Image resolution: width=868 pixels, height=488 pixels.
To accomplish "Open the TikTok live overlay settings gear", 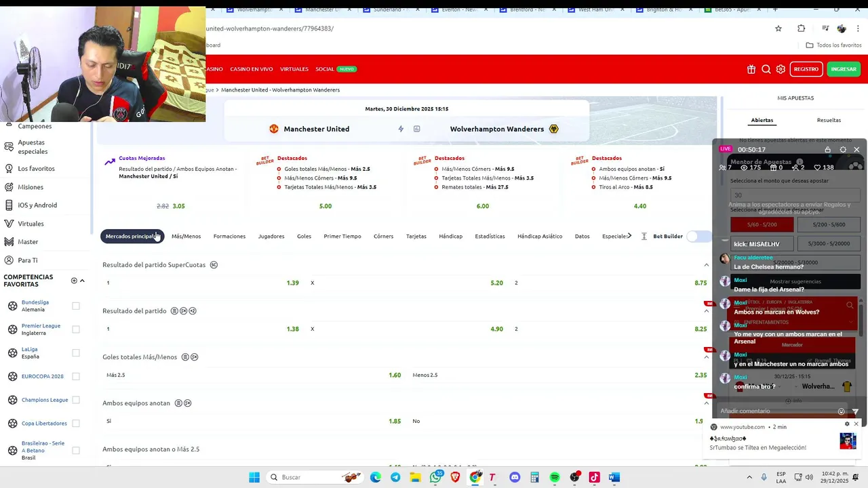I will coord(843,149).
